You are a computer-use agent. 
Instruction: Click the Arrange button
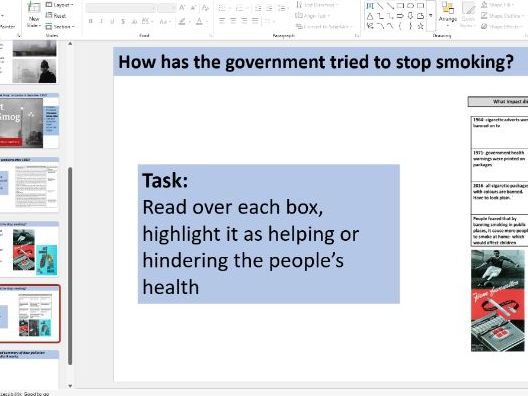pos(448,15)
